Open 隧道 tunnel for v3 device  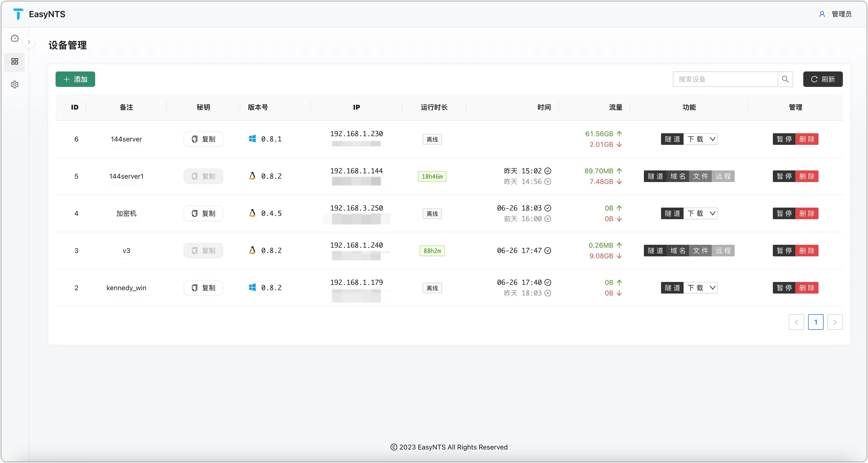pos(655,251)
